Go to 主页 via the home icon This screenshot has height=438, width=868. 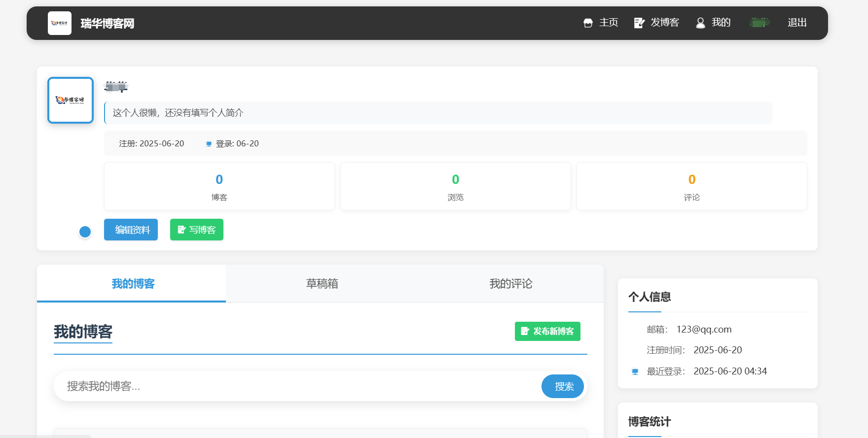[x=588, y=23]
